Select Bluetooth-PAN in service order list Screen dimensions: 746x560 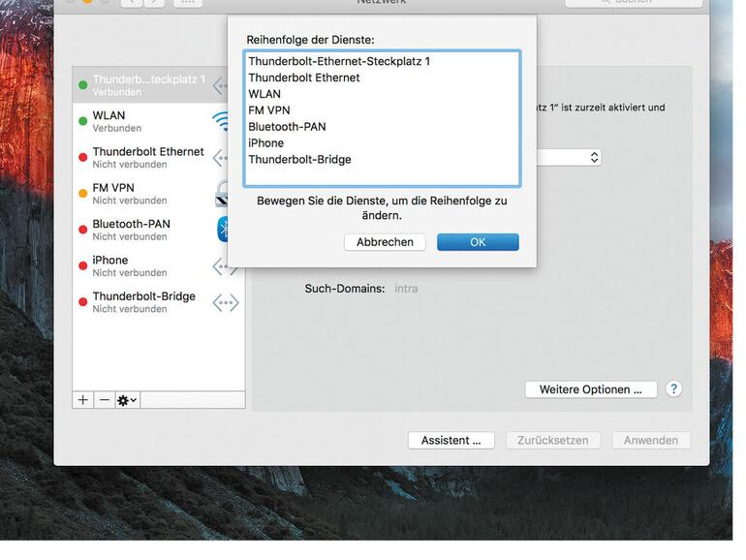tap(382, 127)
